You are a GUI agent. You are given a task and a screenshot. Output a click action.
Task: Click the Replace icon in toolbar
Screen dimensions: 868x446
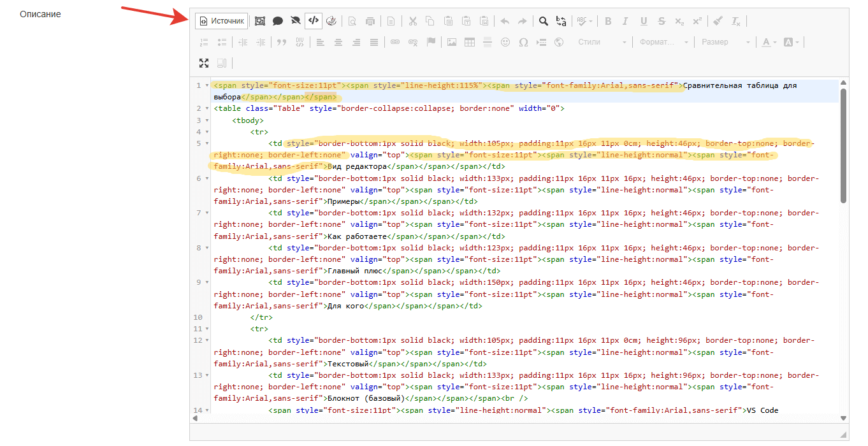point(561,21)
